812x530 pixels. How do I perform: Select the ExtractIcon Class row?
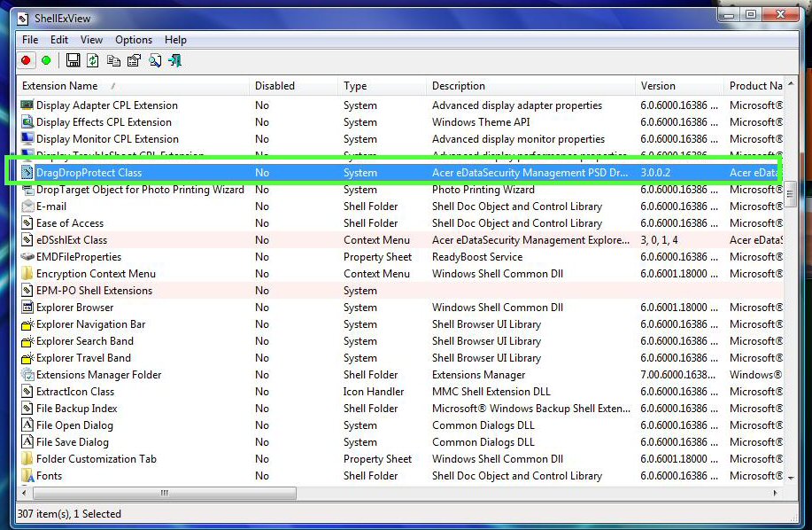tap(401, 392)
